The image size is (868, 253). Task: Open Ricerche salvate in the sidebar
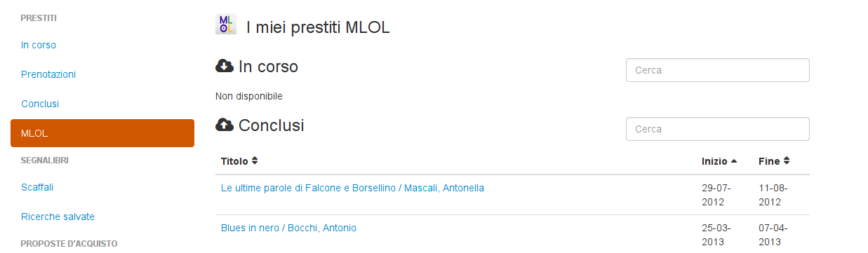[x=58, y=217]
